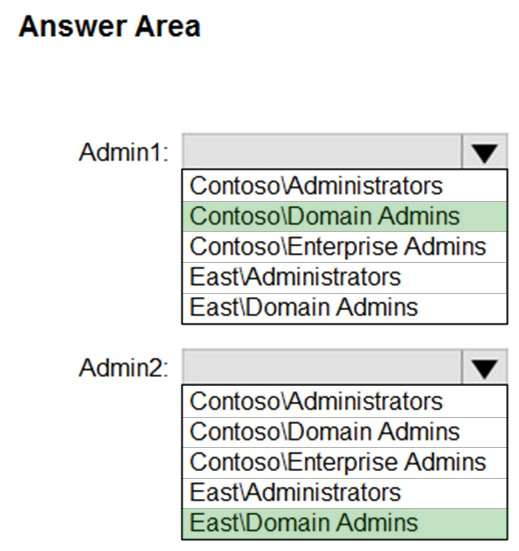Click the Admin1 label

tap(124, 153)
